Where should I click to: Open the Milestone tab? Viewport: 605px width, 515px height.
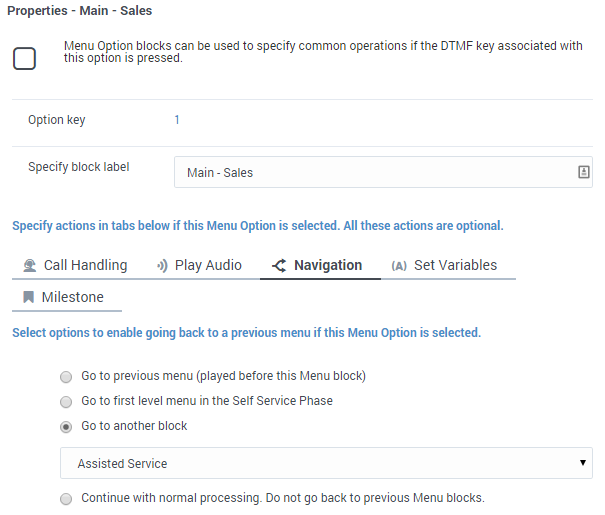(x=67, y=297)
